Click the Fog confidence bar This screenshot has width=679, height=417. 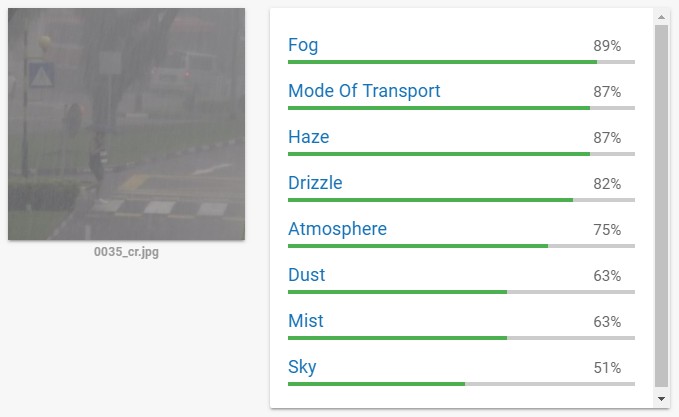461,62
